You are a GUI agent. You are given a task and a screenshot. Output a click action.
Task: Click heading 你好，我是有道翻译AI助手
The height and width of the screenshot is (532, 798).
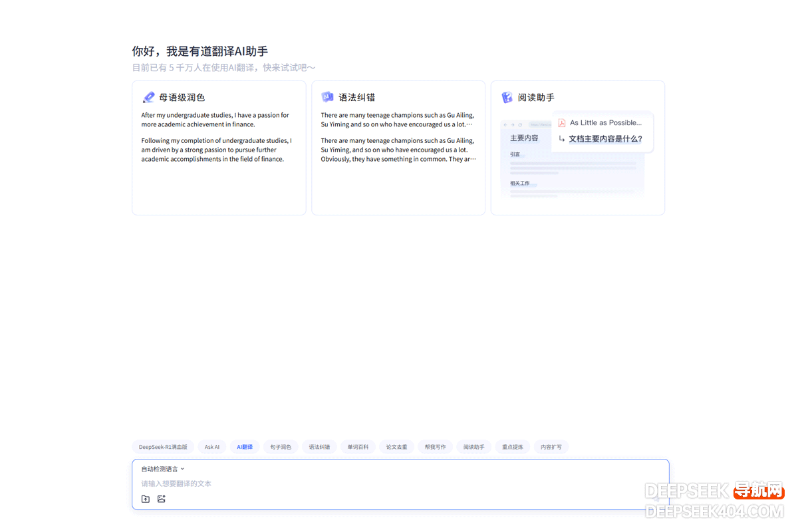pyautogui.click(x=200, y=51)
